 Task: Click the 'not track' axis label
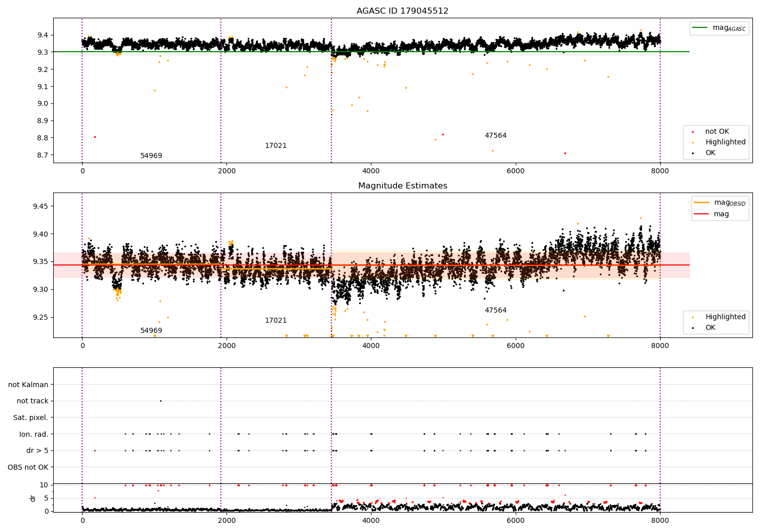[32, 401]
